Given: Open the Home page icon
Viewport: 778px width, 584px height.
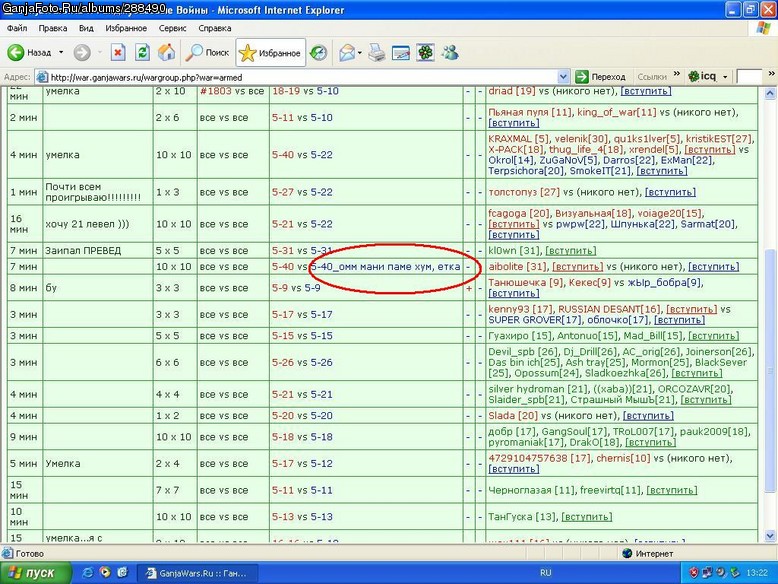Looking at the screenshot, I should coord(167,52).
